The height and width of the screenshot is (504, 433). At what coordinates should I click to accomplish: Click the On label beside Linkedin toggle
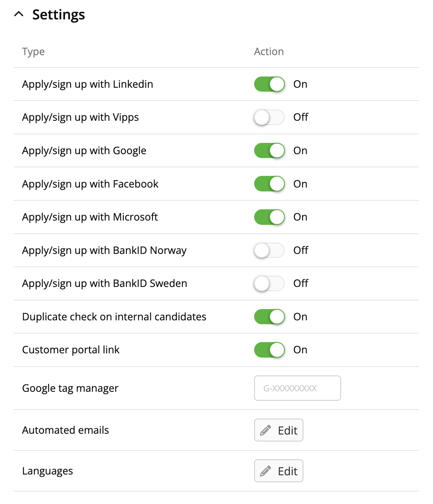(x=300, y=84)
